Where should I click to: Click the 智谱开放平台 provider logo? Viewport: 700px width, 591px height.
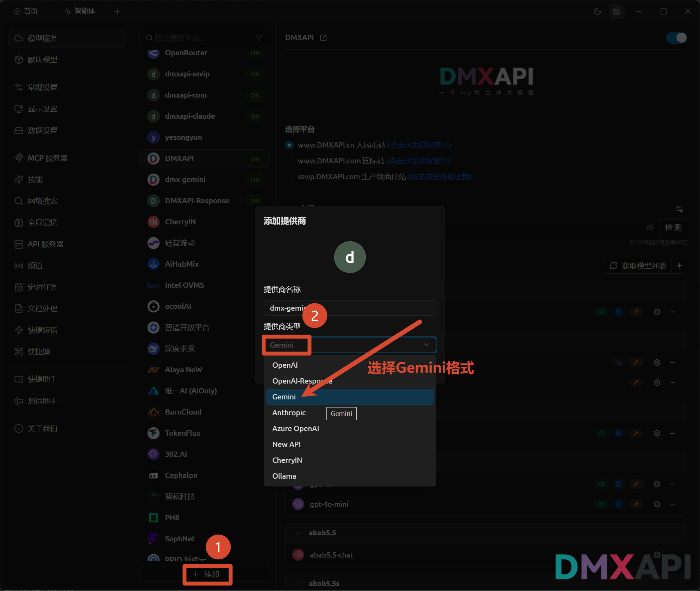point(153,328)
